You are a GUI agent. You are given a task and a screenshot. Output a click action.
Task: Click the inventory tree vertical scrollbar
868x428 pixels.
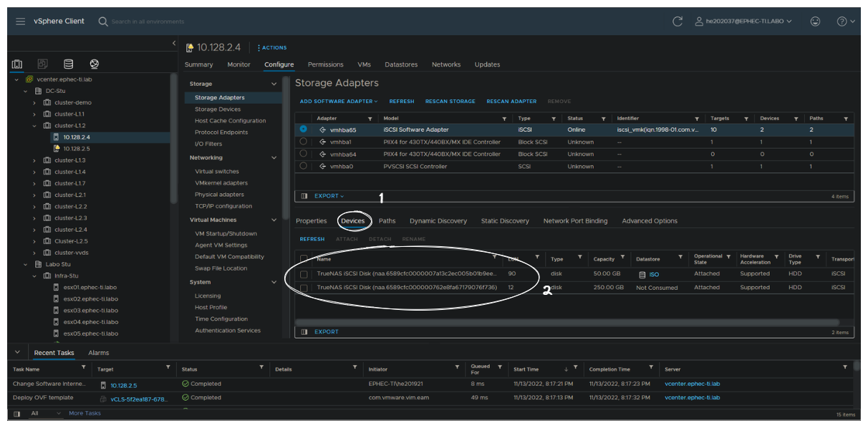click(x=174, y=140)
